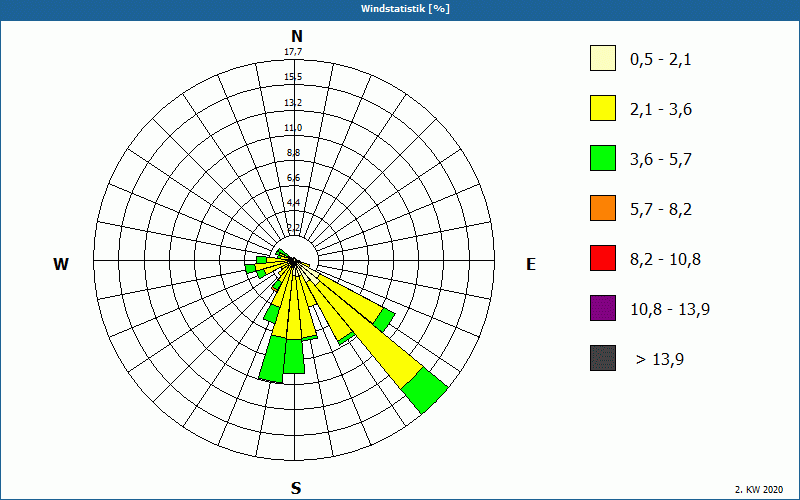Click the dark gray > 13,9 legend swatch
This screenshot has height=500, width=800.
tap(603, 358)
